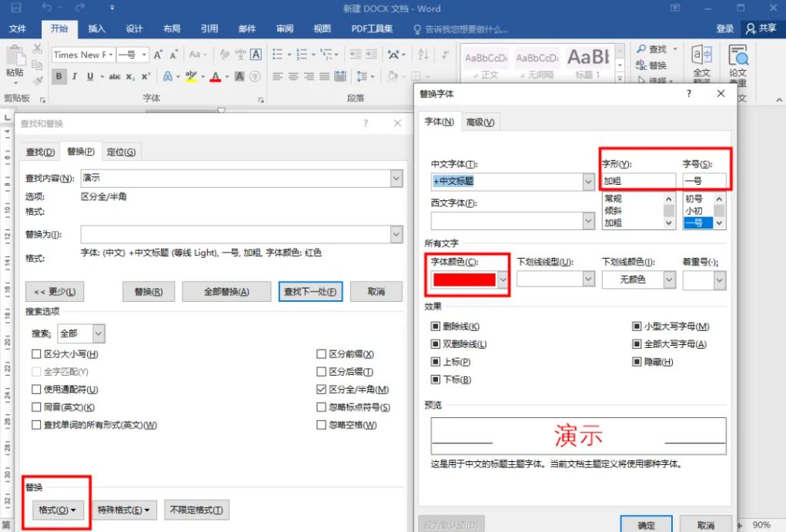Open the search direction dropdown showing 全部

(99, 333)
